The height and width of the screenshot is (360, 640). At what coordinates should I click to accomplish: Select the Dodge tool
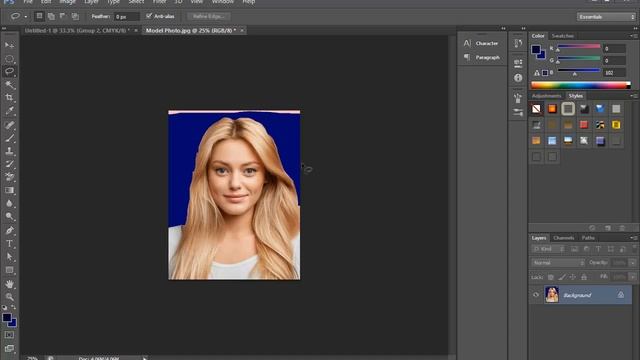[x=9, y=216]
